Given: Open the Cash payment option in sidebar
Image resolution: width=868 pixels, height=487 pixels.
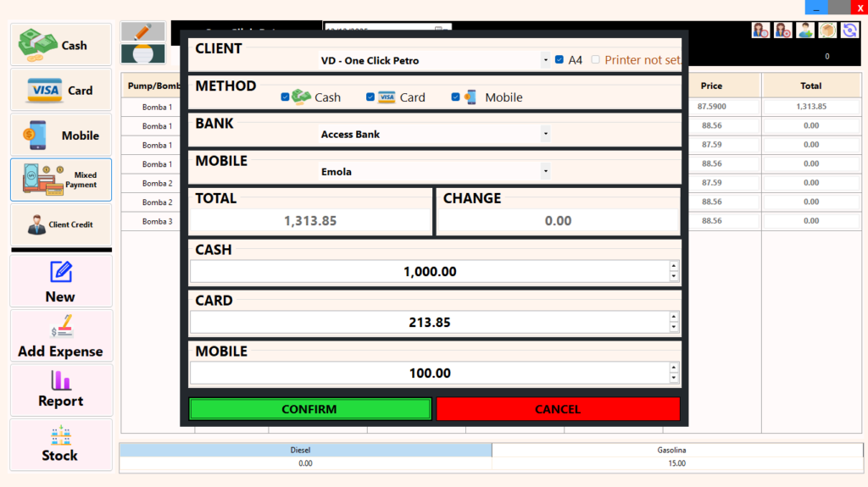Looking at the screenshot, I should (61, 45).
